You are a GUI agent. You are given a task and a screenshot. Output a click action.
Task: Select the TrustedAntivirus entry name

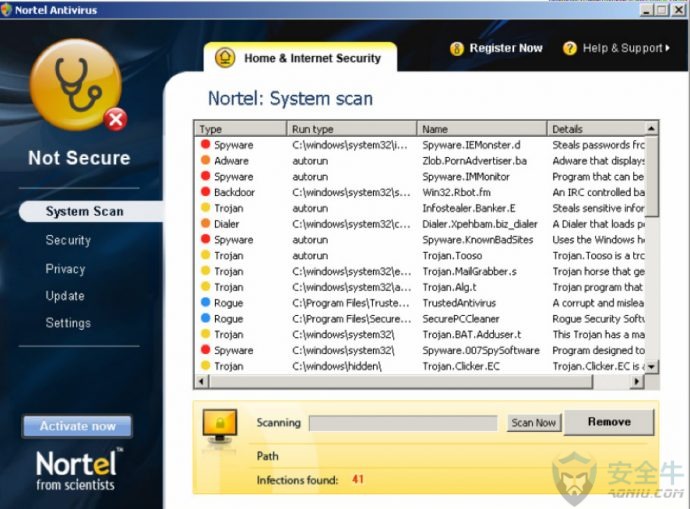(459, 303)
